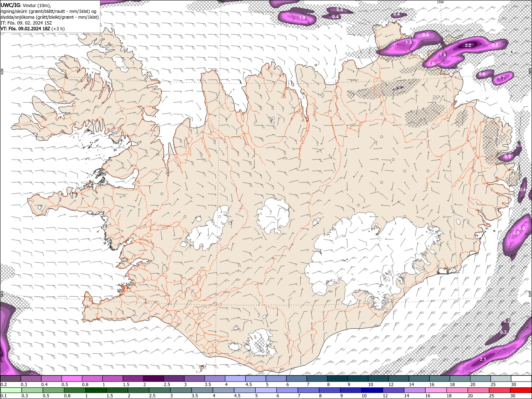Screen dimensions: 532x399
Task: Click the IT: Fös. 09. 02. 2024 15Z line
Action: pyautogui.click(x=26, y=23)
